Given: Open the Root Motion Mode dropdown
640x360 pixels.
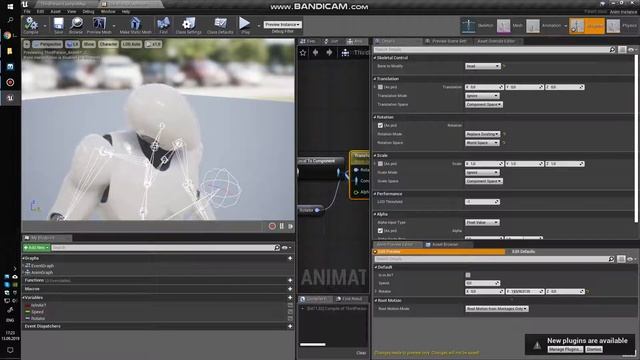Looking at the screenshot, I should [497, 309].
